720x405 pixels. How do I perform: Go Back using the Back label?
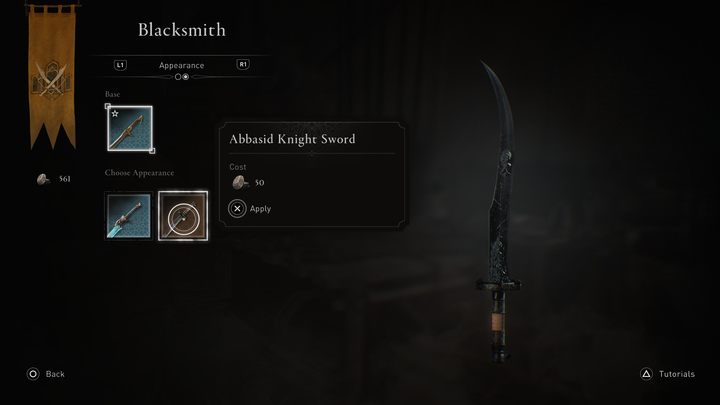click(55, 374)
